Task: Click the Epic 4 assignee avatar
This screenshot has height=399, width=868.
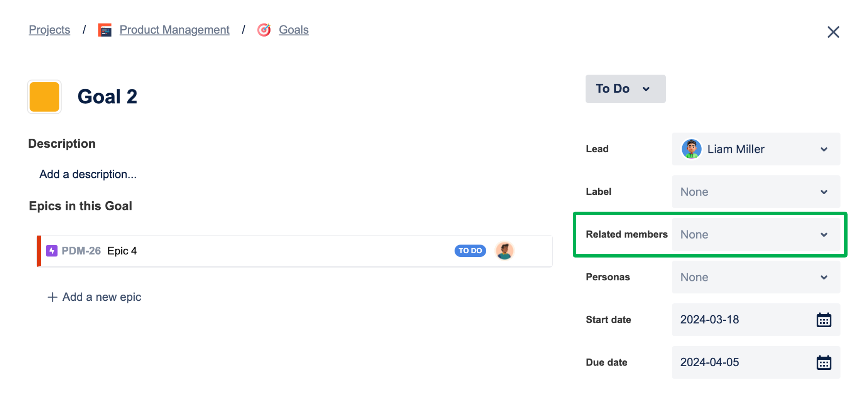Action: click(x=504, y=251)
